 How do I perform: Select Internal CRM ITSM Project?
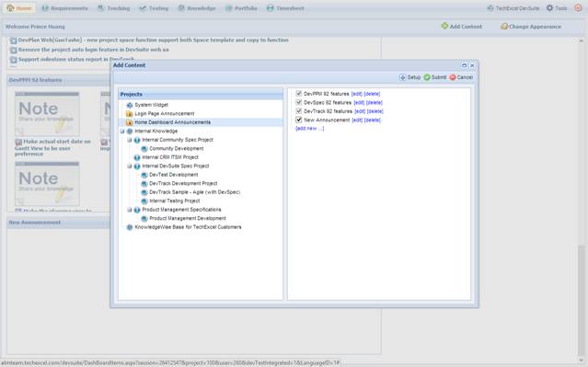click(x=170, y=157)
